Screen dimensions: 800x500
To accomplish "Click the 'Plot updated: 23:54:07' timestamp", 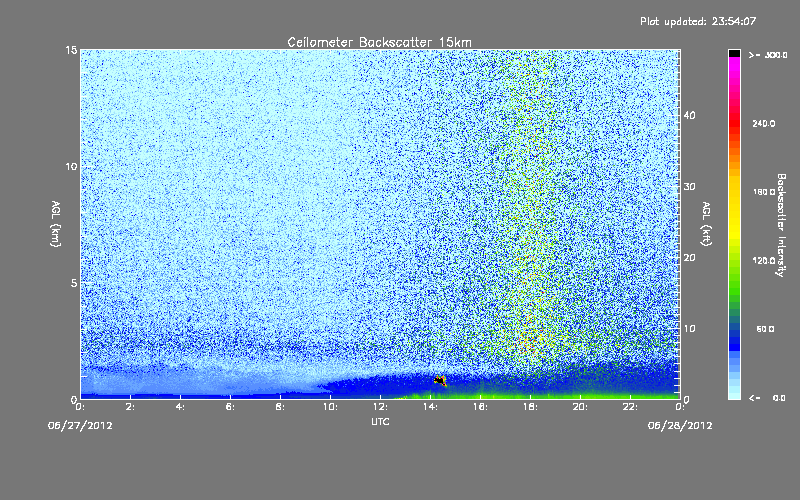I will pos(698,21).
